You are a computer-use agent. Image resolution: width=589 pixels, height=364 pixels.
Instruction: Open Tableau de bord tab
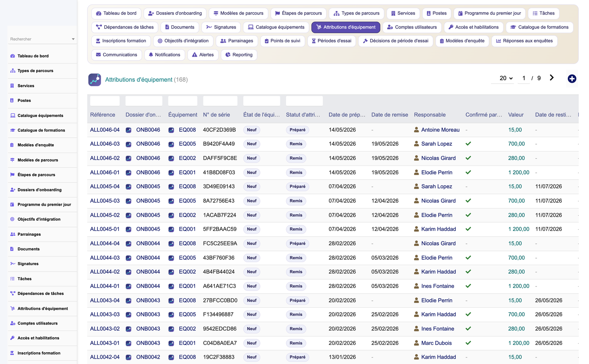coord(116,13)
